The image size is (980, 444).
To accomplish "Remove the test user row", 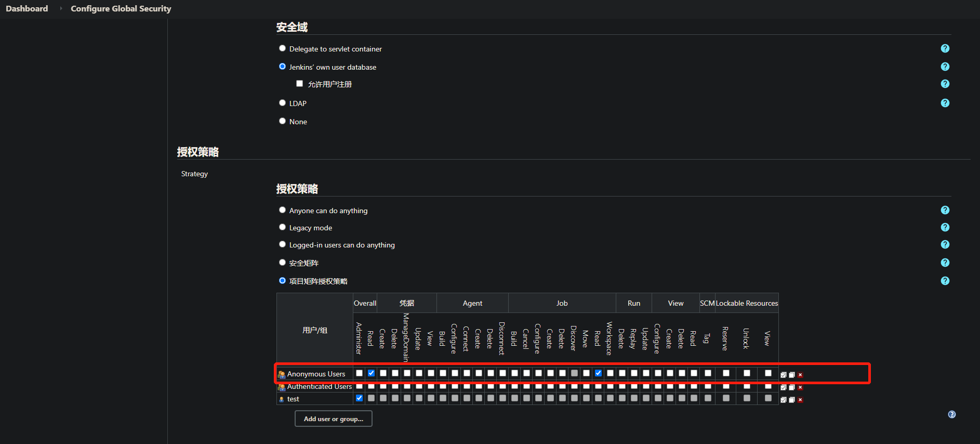I will point(800,400).
